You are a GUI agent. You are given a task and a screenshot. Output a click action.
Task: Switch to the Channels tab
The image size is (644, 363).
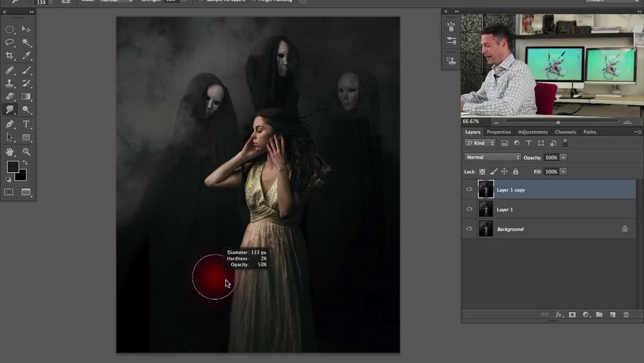566,132
